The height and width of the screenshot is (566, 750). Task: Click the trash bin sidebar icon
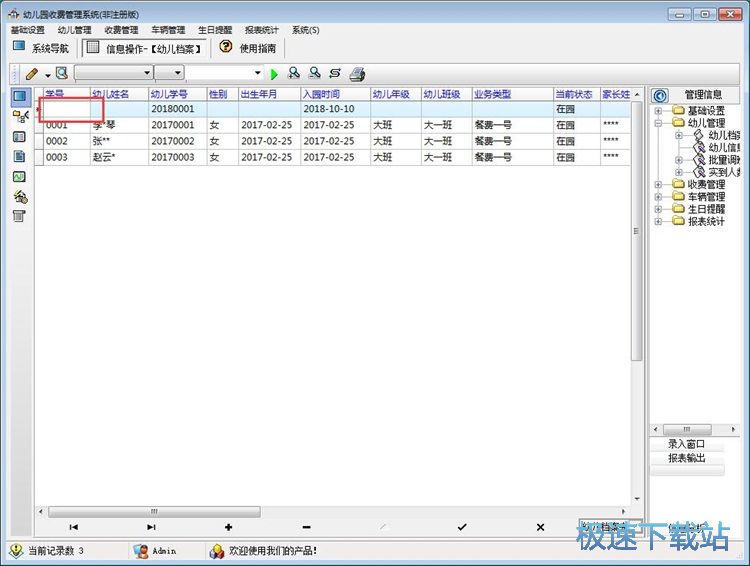click(19, 216)
